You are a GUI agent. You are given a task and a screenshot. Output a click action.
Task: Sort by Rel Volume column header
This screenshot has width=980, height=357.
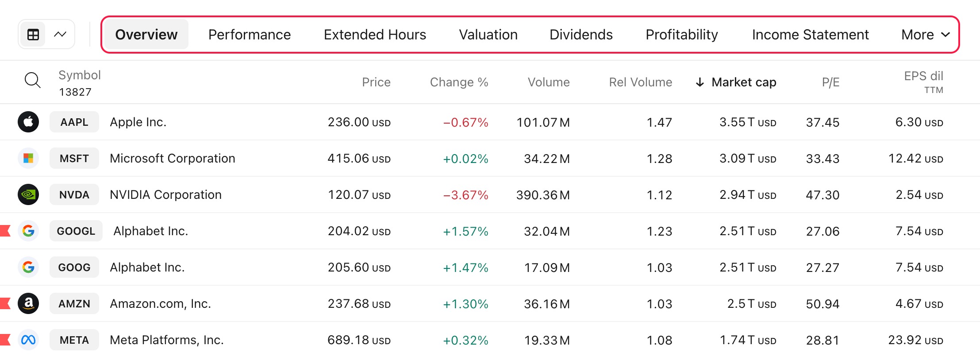click(x=640, y=82)
